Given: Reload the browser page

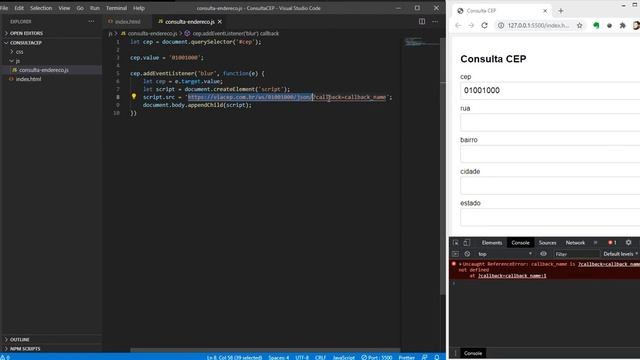Looking at the screenshot, I should click(484, 25).
